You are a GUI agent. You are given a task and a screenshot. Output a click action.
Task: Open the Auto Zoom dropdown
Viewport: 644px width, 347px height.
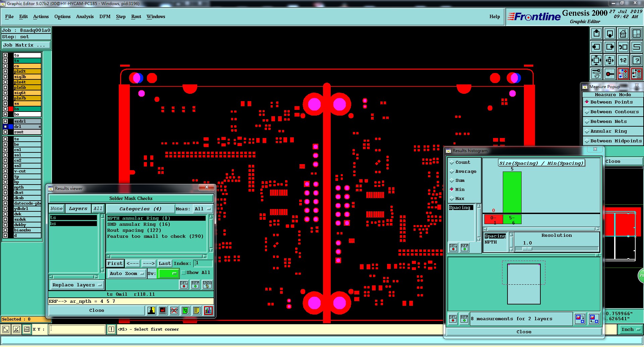[x=127, y=273]
